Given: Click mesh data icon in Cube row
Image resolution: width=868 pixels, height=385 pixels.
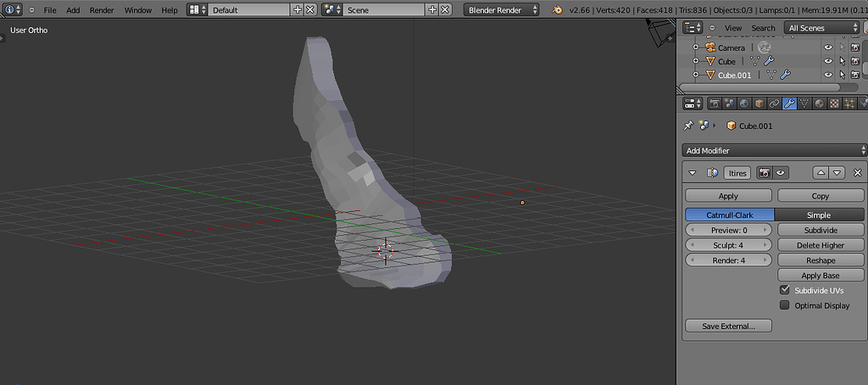Looking at the screenshot, I should (x=754, y=61).
